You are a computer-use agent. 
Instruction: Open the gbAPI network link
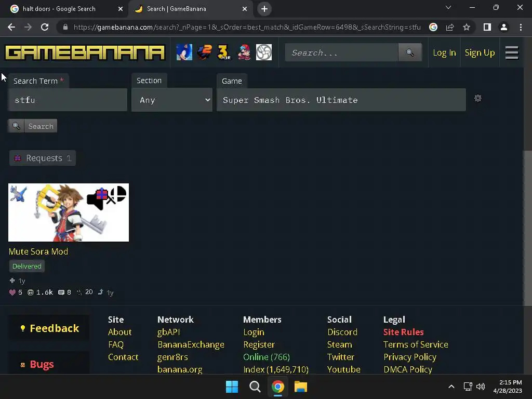[169, 332]
